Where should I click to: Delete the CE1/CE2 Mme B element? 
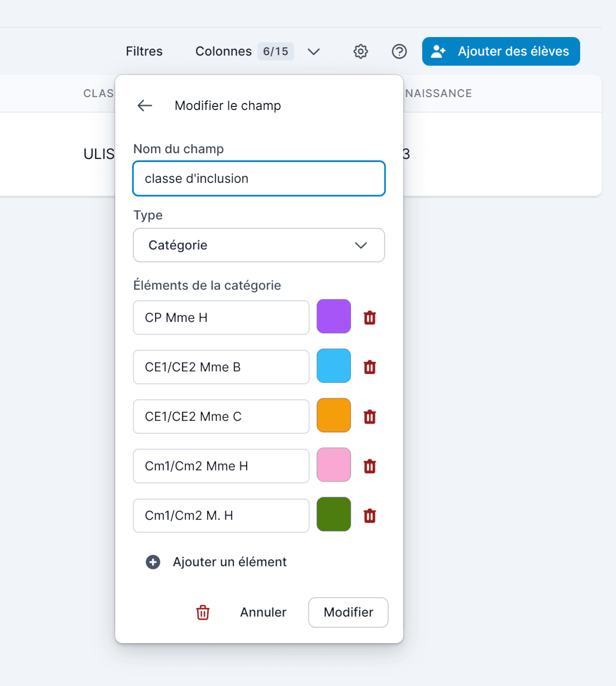point(369,367)
